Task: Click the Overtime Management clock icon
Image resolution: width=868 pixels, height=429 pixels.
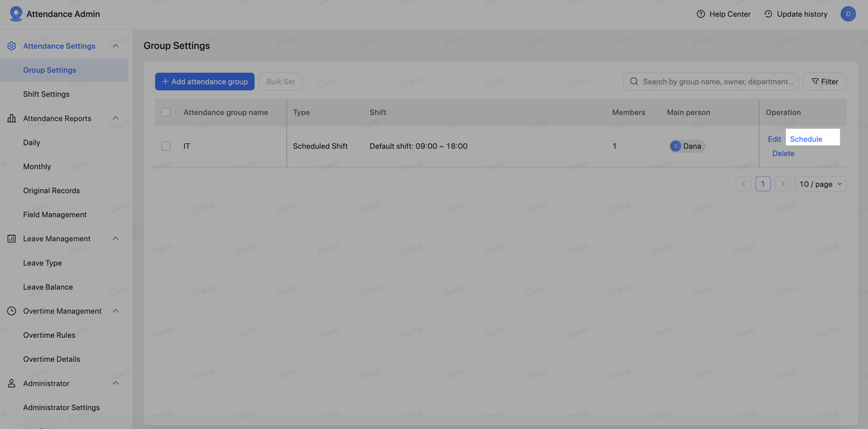Action: 12,311
